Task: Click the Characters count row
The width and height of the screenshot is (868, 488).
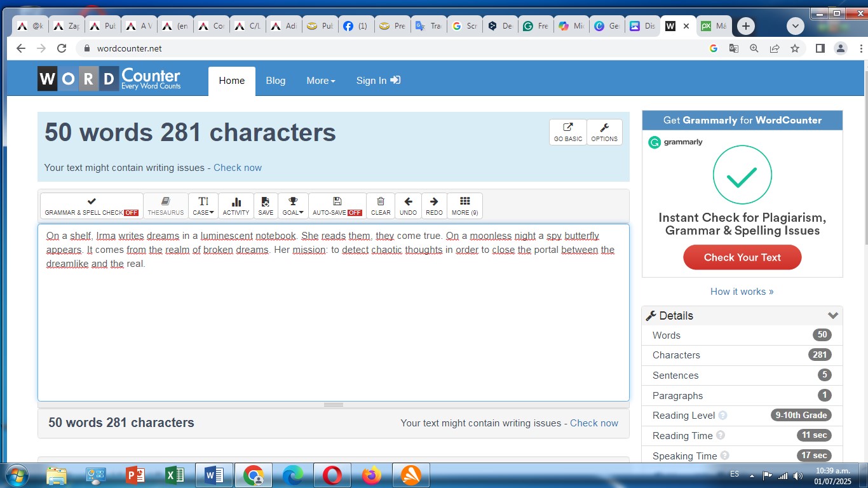Action: tap(742, 355)
